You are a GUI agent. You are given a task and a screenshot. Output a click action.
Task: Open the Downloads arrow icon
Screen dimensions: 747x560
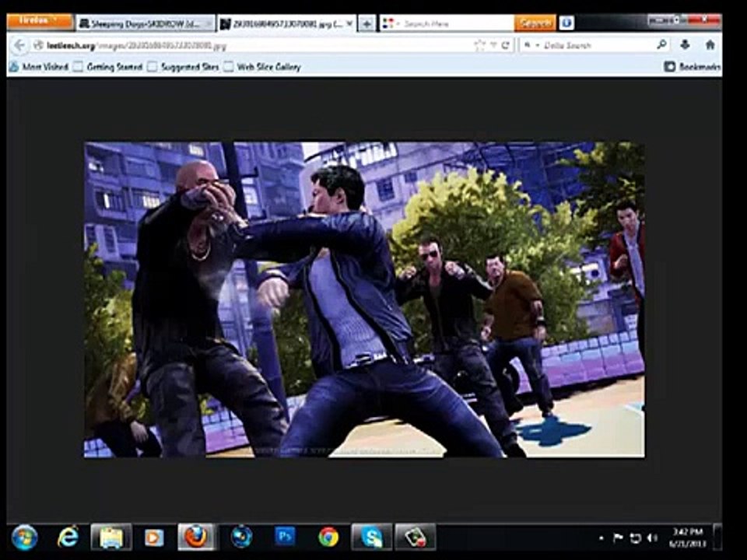[x=685, y=45]
